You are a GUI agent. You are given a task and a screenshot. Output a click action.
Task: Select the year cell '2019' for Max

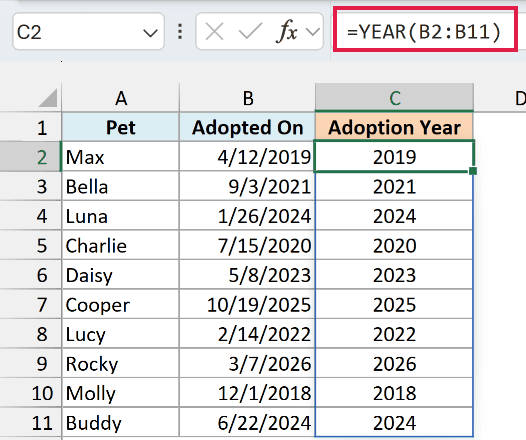point(394,157)
